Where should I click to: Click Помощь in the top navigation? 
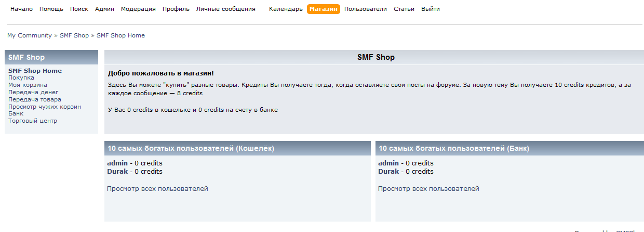[x=51, y=9]
